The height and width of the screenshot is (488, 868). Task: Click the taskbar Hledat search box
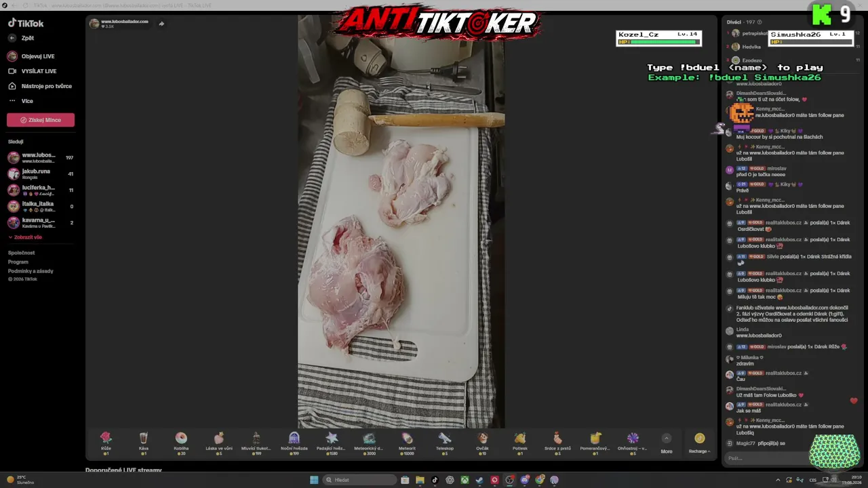359,480
